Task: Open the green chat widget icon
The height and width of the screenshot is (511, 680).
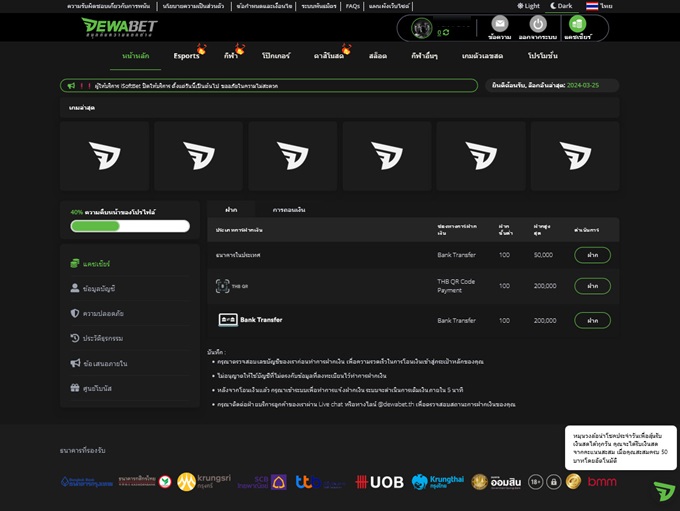Action: (x=664, y=491)
